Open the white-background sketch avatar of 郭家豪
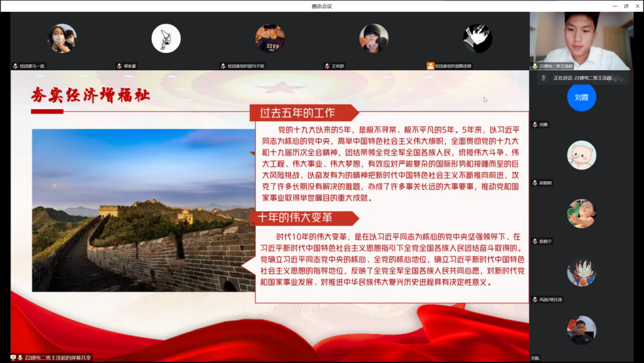Viewport: 644px width, 363px height. tap(166, 39)
